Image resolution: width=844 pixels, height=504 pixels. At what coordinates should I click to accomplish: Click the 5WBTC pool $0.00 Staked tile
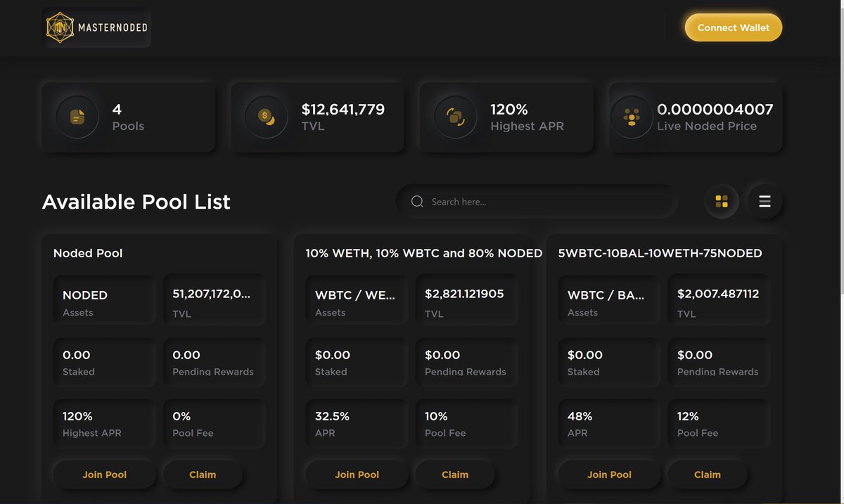pyautogui.click(x=610, y=362)
